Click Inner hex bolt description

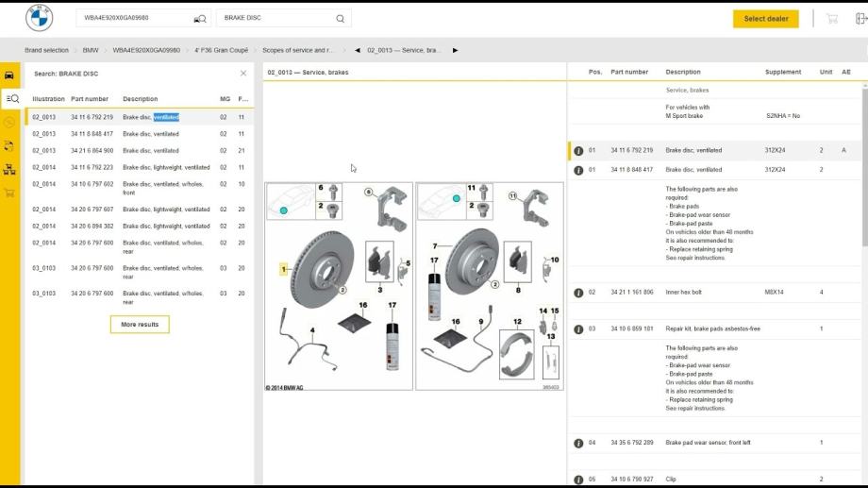coord(683,293)
